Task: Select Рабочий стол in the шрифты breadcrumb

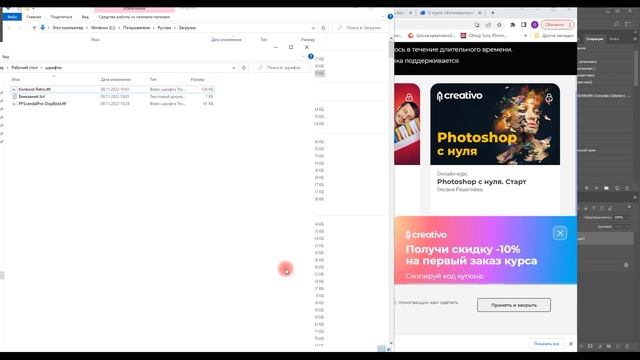Action: click(x=24, y=67)
